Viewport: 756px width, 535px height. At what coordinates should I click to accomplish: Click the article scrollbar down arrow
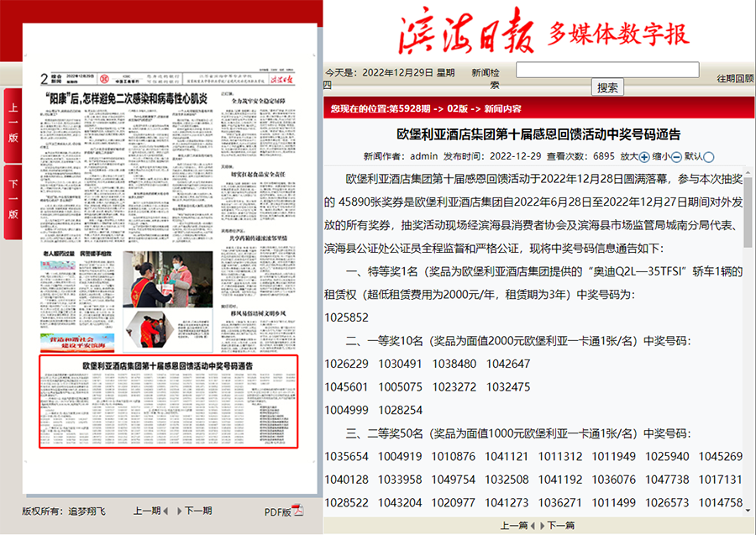pos(748,510)
